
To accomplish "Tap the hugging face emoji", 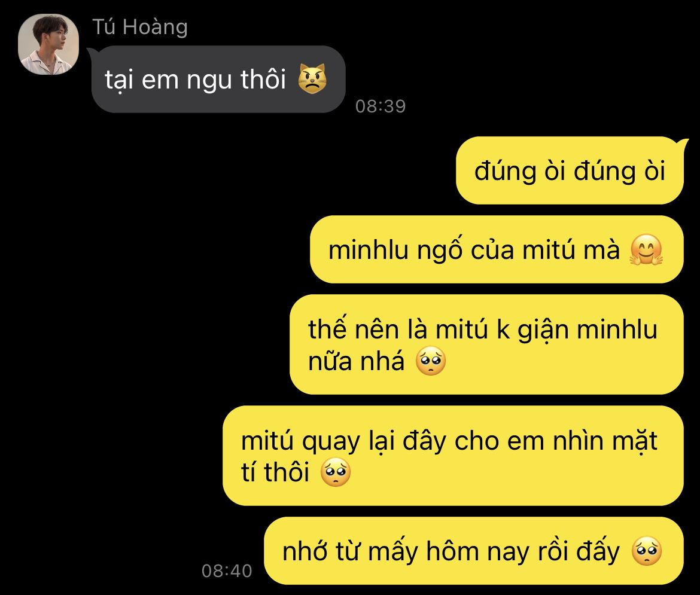I will click(x=646, y=249).
